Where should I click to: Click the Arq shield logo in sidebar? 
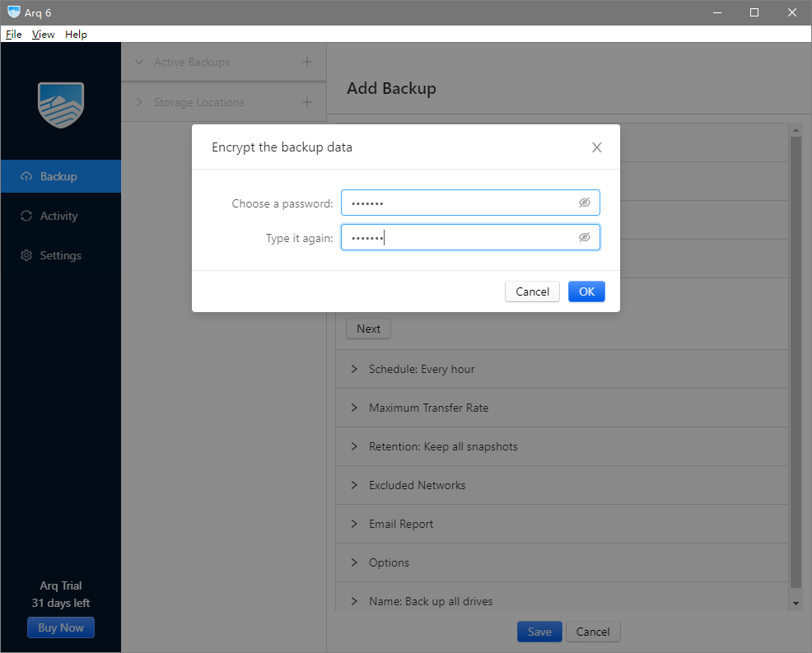[x=61, y=105]
